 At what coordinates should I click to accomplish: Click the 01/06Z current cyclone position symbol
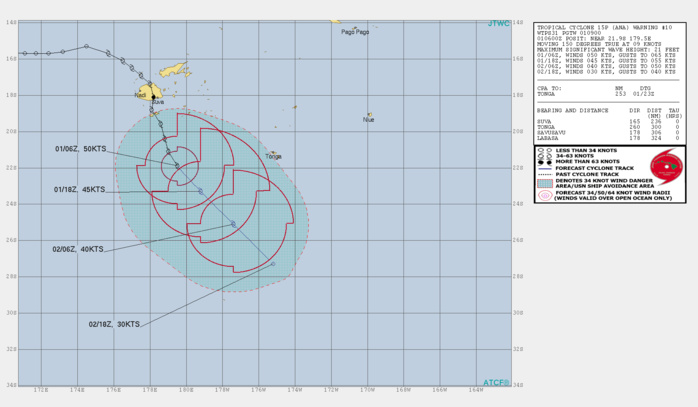pyautogui.click(x=177, y=165)
